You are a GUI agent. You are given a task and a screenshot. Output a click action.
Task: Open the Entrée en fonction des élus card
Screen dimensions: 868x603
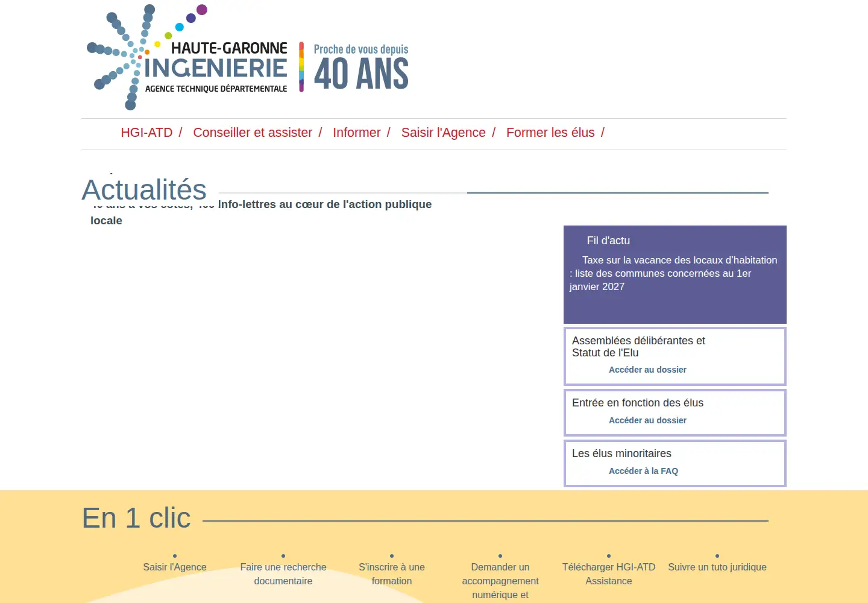[x=675, y=412]
